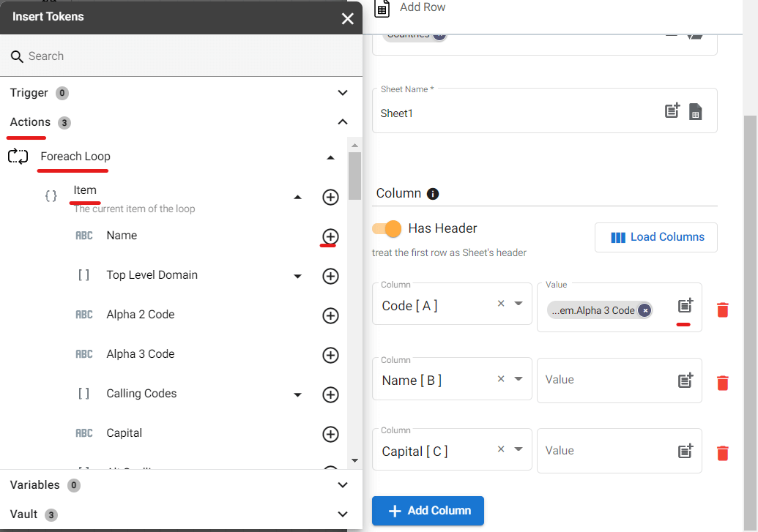Open the Name [ B ] column dropdown
Viewport: 758px width, 532px height.
(519, 379)
